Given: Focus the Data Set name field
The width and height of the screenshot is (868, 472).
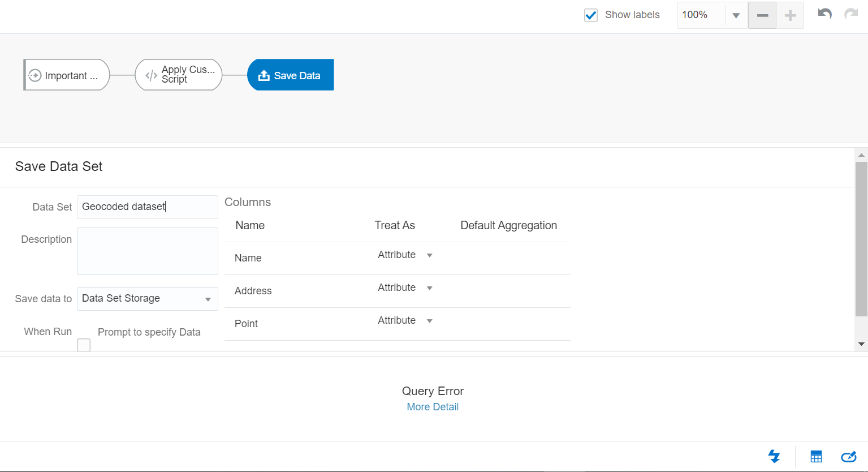Looking at the screenshot, I should click(x=147, y=207).
